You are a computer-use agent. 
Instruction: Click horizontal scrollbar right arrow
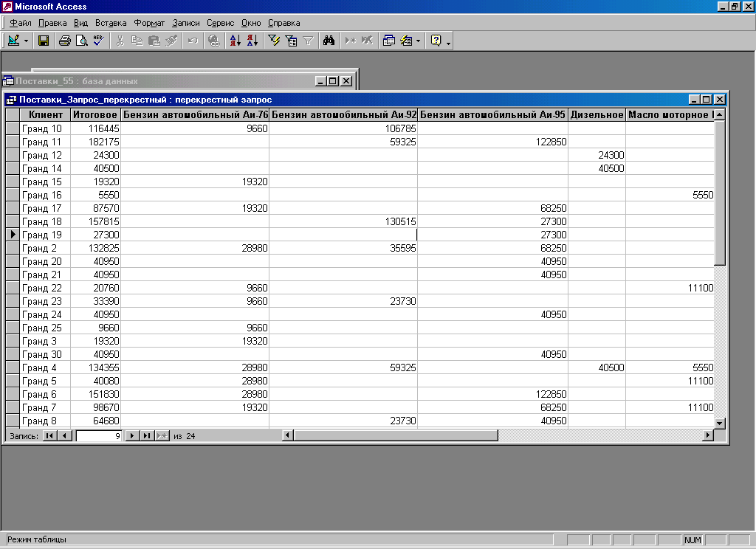[708, 435]
